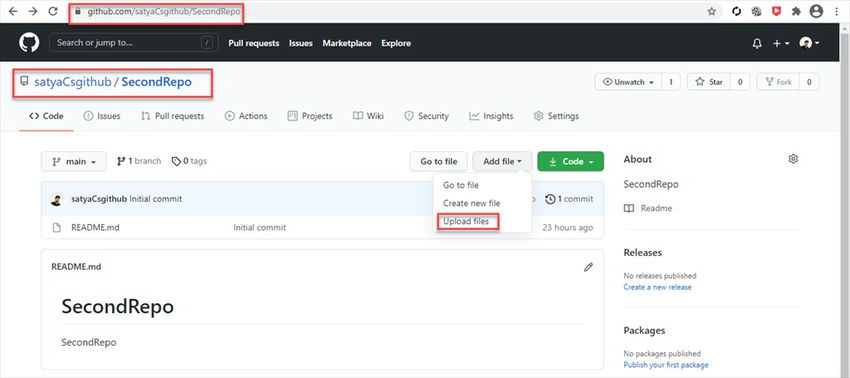
Task: View the 0 tags link
Action: pos(189,161)
